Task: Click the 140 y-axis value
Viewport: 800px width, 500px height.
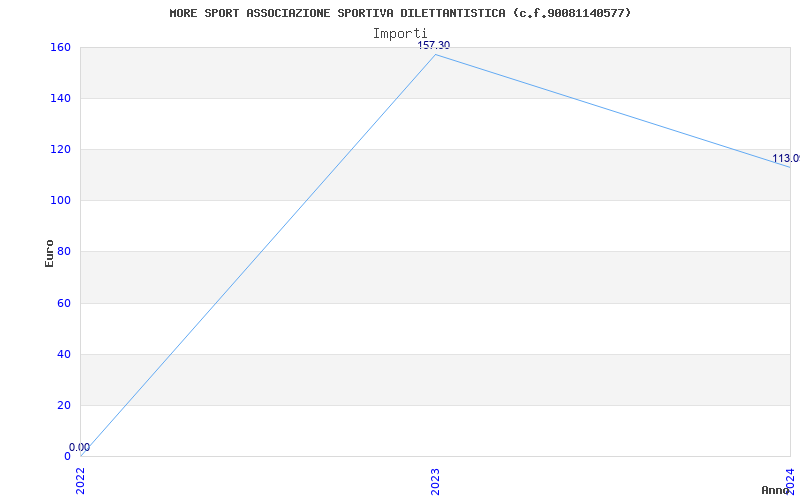Action: tap(60, 98)
